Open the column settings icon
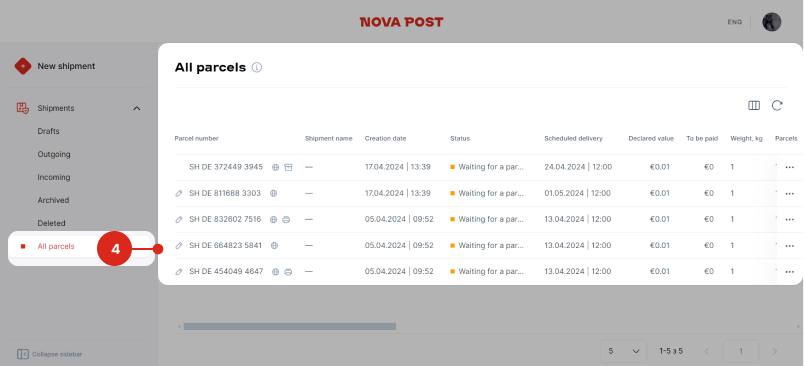 [754, 106]
